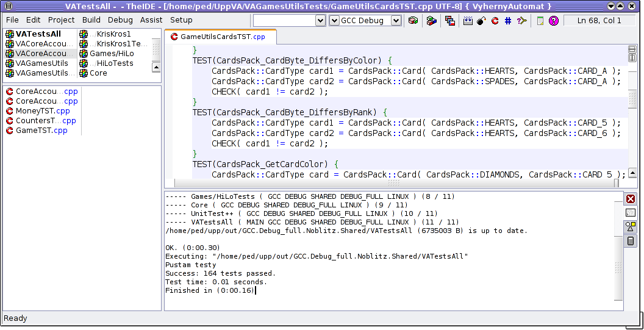
Task: Click the package organizer icon left of bomb
Action: tap(468, 21)
